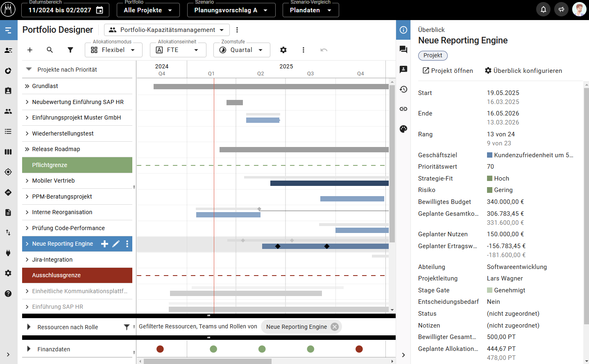Expand the Grundlast row
589x364 pixels.
[27, 86]
